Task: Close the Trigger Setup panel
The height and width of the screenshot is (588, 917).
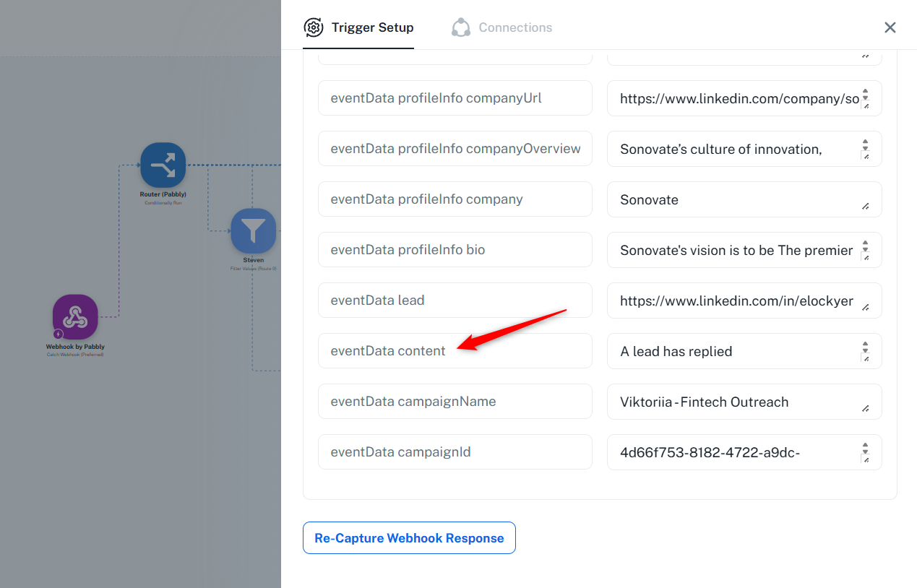Action: coord(890,27)
